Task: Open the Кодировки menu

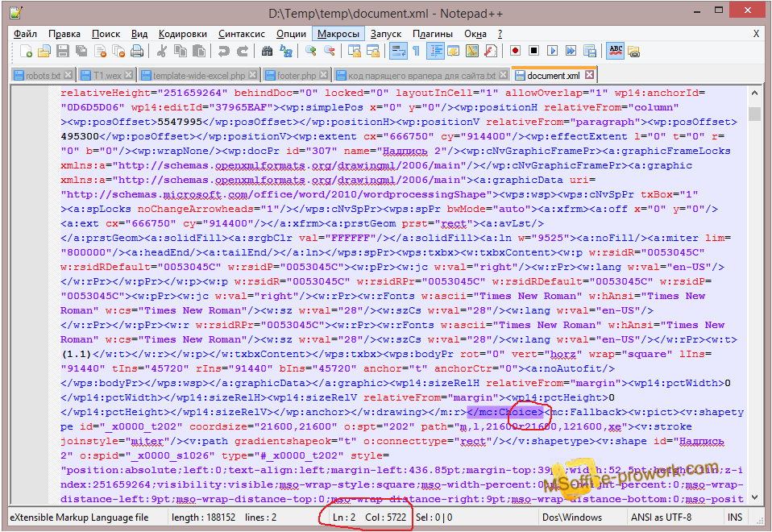Action: point(183,34)
